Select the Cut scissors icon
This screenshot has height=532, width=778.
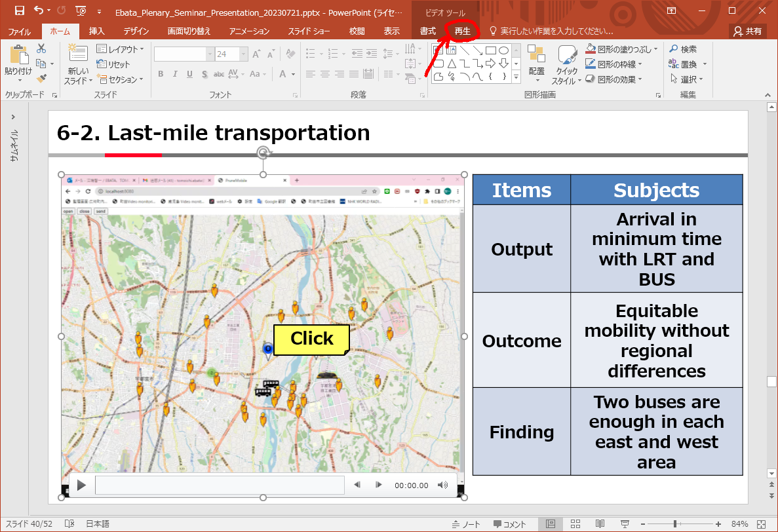pos(41,48)
